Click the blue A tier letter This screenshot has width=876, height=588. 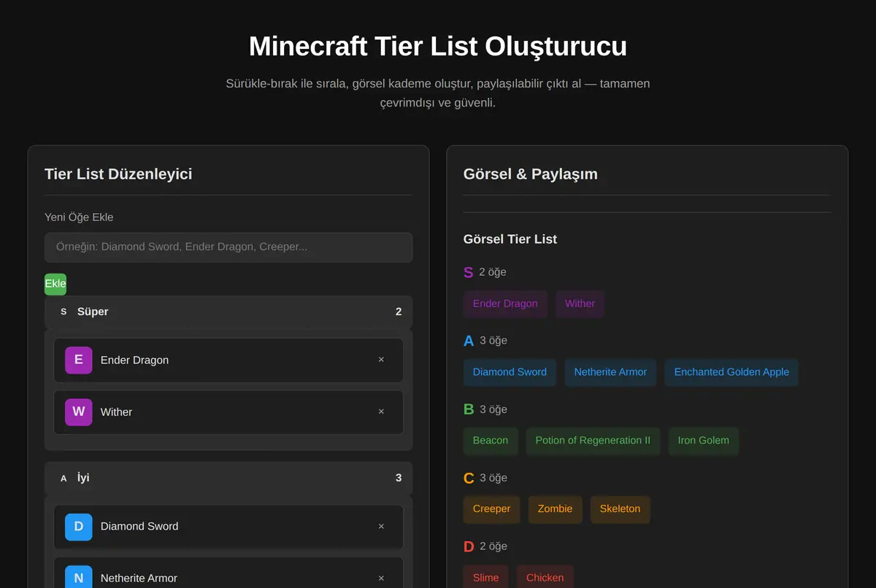click(469, 341)
